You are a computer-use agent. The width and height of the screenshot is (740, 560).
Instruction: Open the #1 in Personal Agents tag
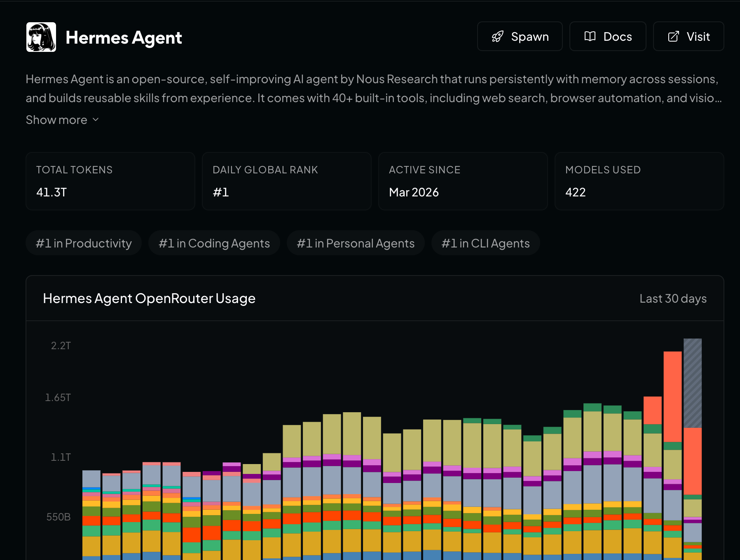tap(356, 243)
